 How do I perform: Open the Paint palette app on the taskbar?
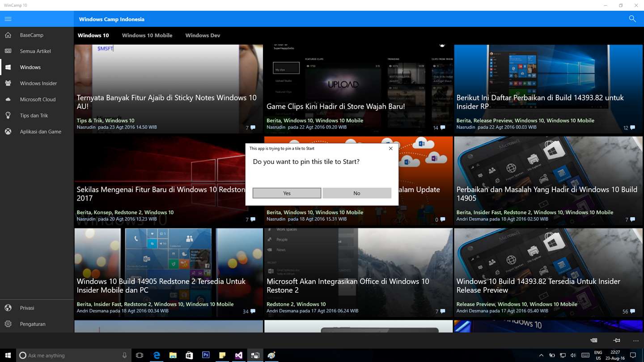click(x=271, y=355)
